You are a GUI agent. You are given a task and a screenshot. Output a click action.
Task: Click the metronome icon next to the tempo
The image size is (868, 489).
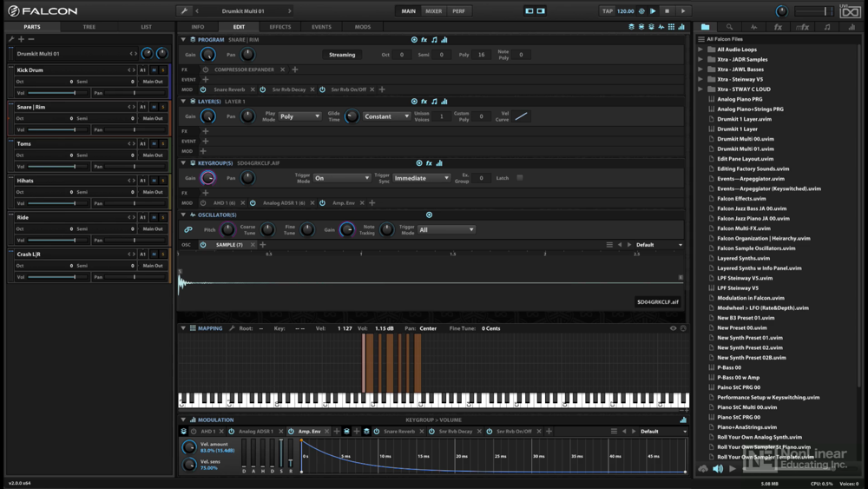click(642, 11)
